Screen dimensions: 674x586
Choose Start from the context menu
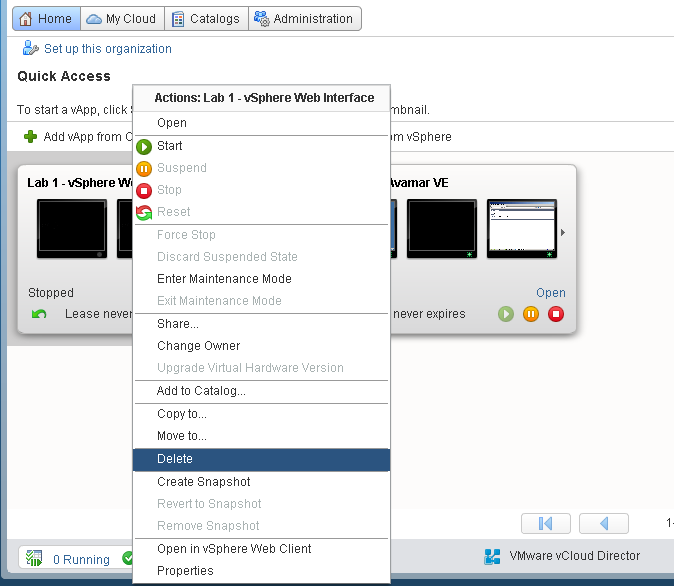coord(261,146)
